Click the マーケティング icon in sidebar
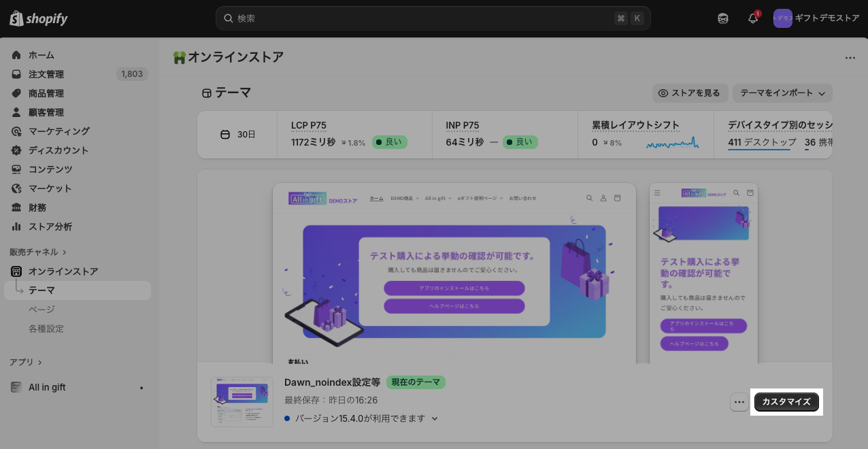Screen dimensions: 868x449 coord(16,131)
